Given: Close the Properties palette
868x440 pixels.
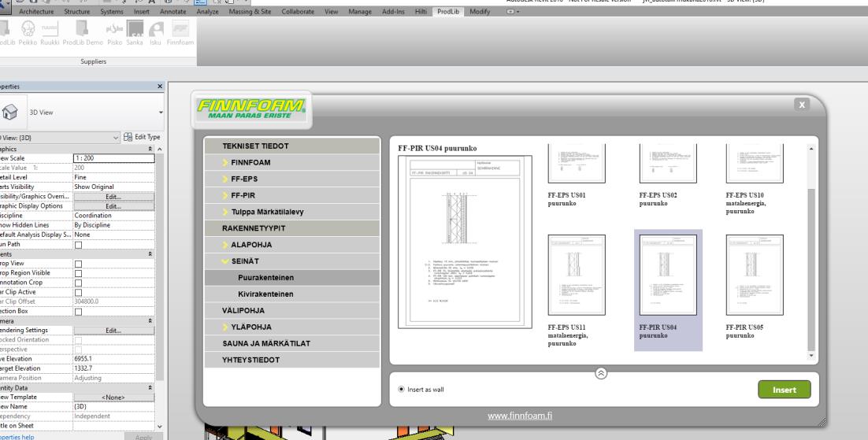Looking at the screenshot, I should pyautogui.click(x=160, y=87).
